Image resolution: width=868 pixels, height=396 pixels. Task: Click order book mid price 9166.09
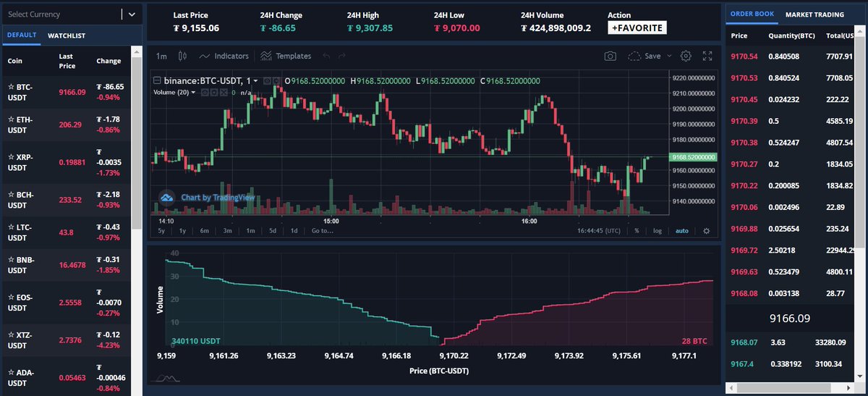[x=789, y=317]
